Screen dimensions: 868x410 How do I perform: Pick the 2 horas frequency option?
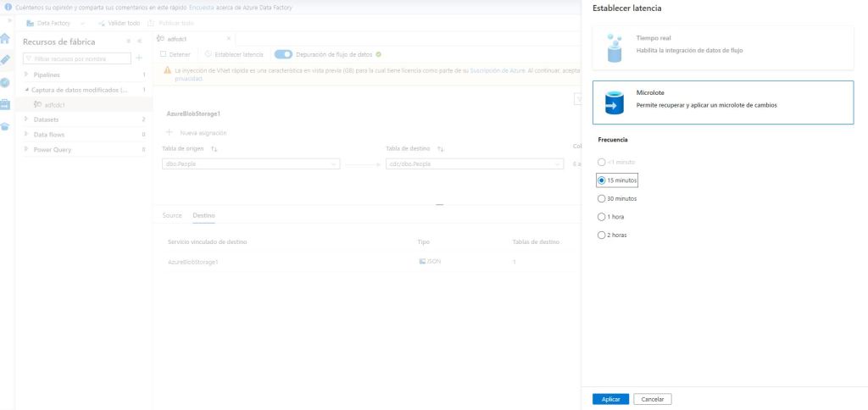[602, 235]
